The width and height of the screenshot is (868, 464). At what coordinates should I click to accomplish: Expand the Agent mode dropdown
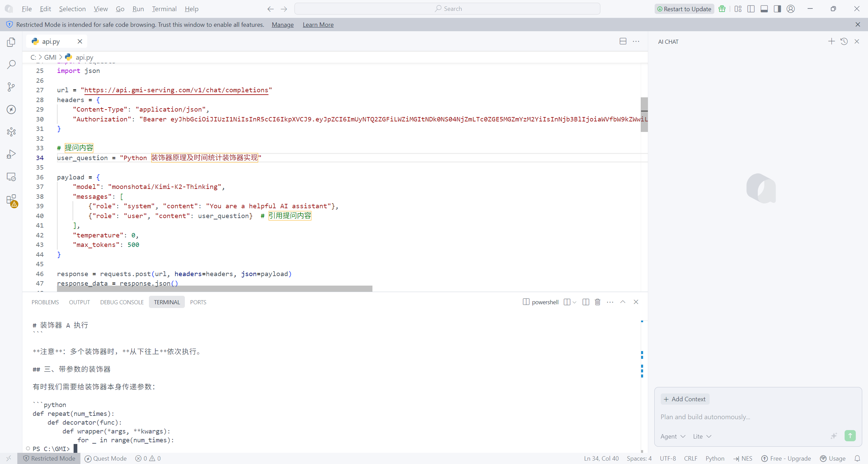pyautogui.click(x=673, y=437)
